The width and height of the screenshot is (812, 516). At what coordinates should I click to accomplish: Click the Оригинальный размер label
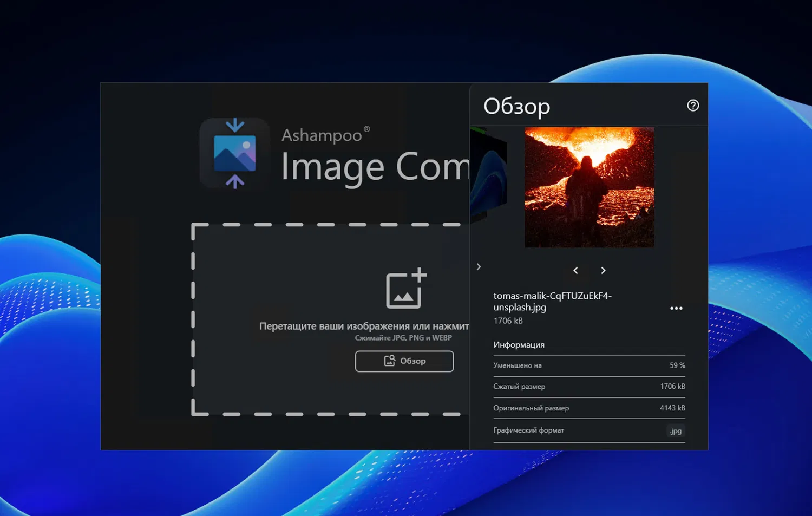tap(531, 408)
